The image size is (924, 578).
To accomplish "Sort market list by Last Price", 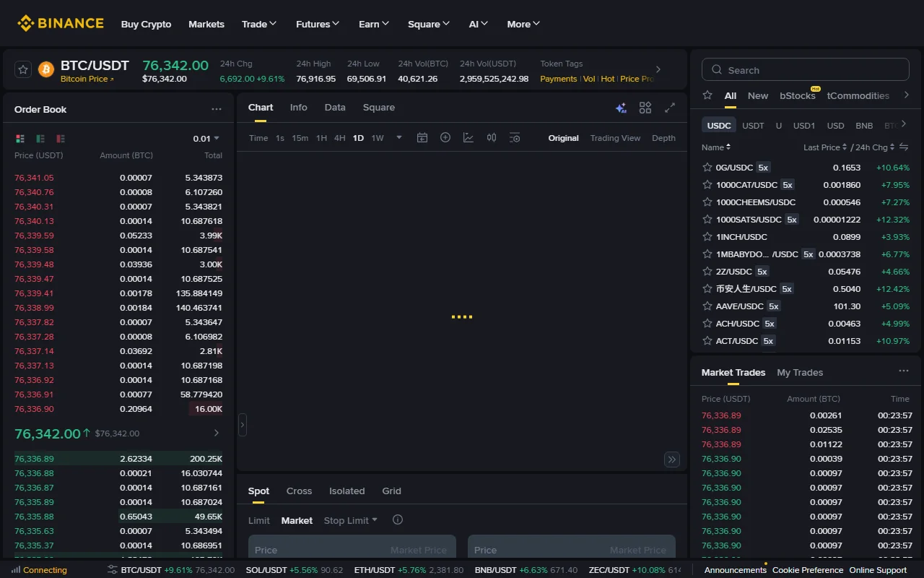I will [x=825, y=147].
